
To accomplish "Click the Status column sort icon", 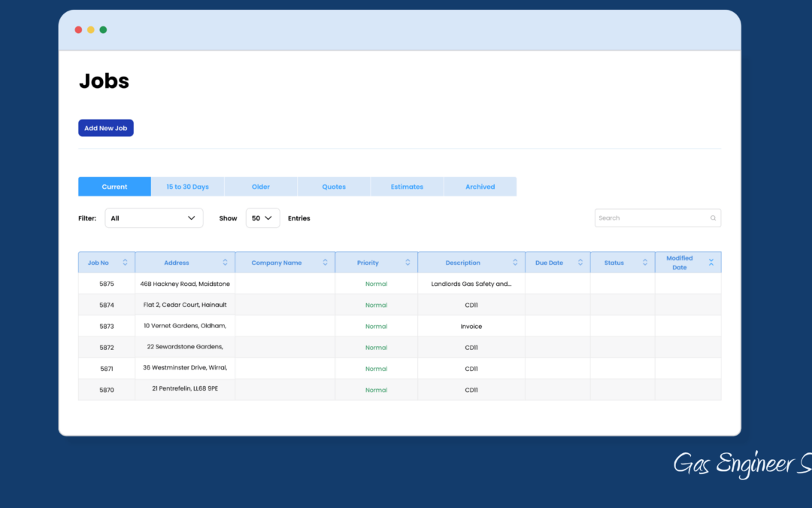I will (x=645, y=263).
